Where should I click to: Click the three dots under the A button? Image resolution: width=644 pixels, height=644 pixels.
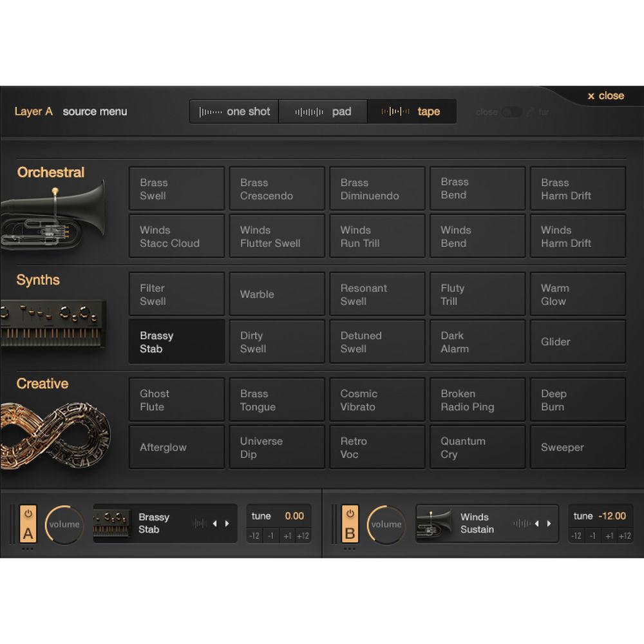27,549
